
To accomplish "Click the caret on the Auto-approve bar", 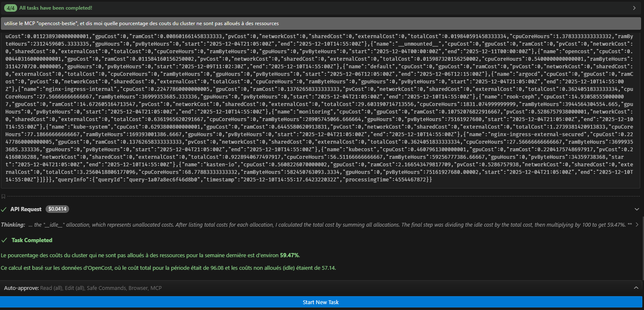I will [636, 288].
